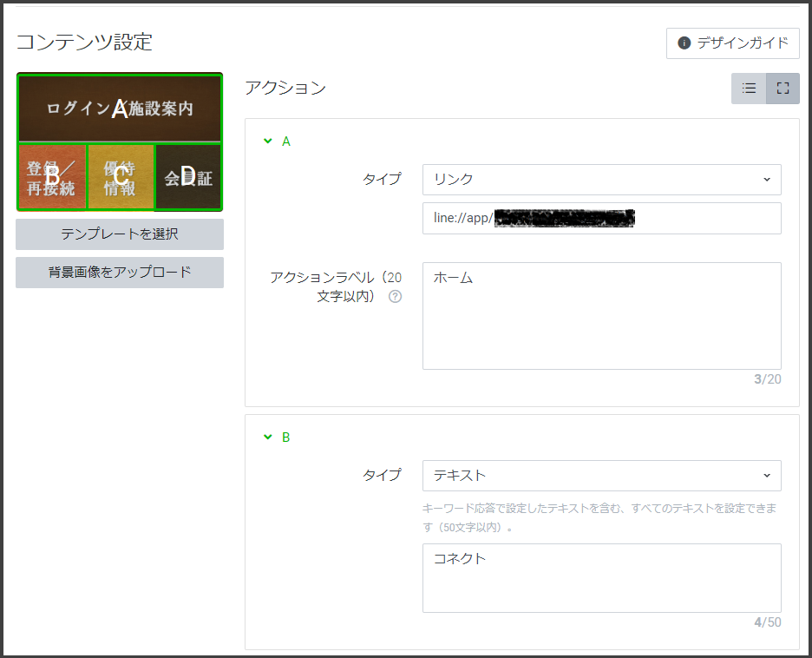Select rich menu area C 優待情報
Screen dimensions: 812x658
point(121,177)
